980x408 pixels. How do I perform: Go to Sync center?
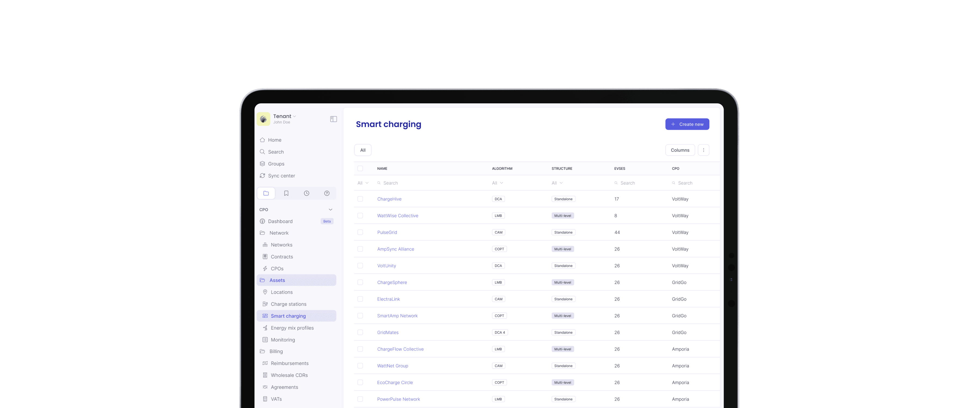281,176
